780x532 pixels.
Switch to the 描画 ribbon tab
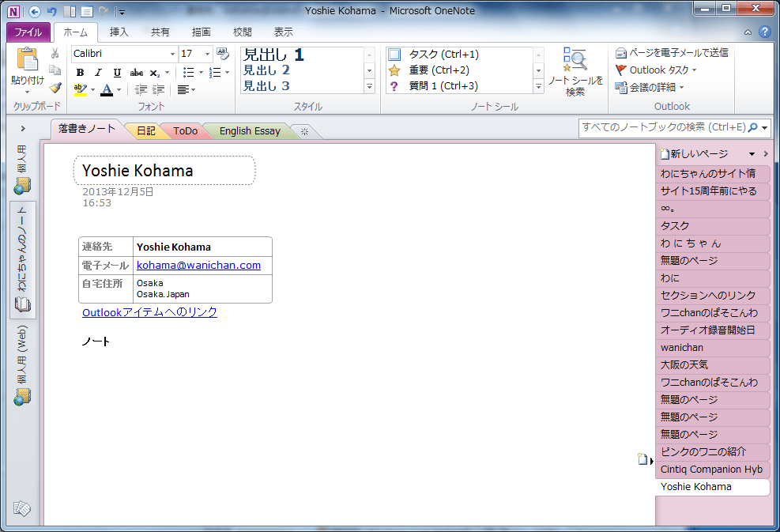click(201, 32)
